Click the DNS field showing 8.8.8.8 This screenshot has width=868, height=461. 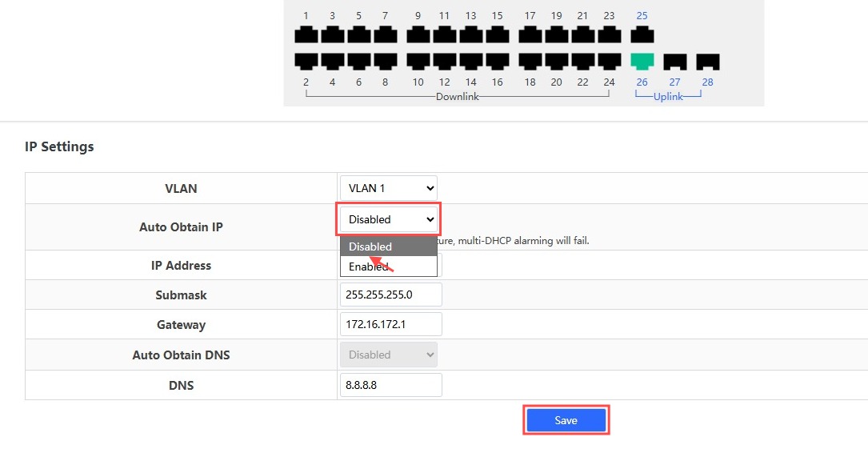(x=391, y=385)
